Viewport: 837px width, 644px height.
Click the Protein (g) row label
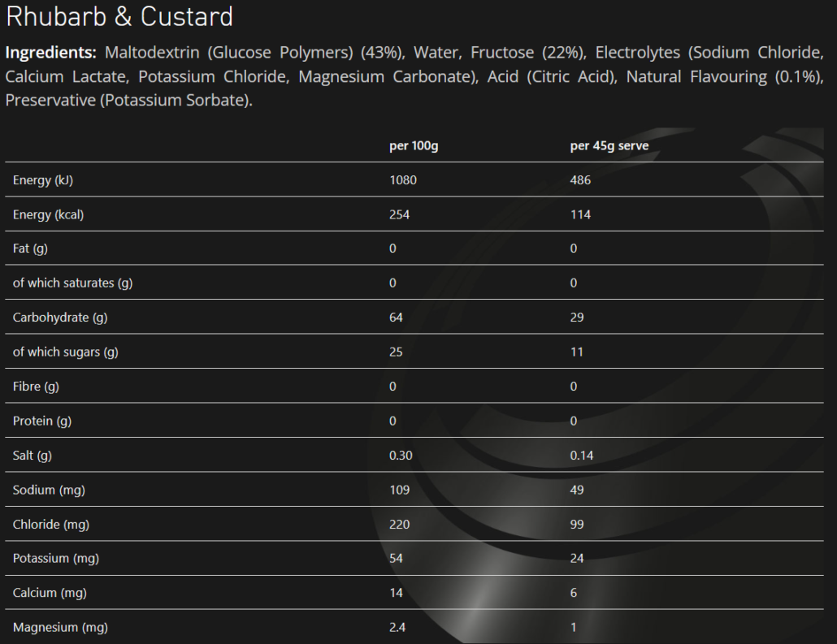[42, 421]
